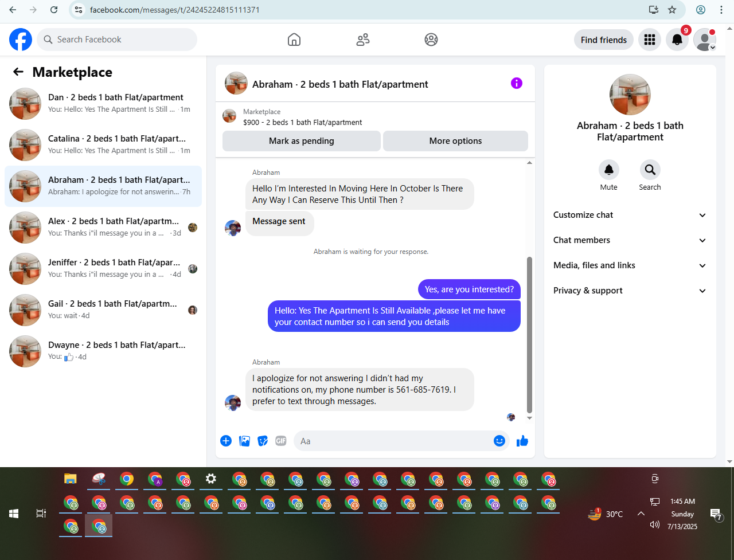
Task: Open Task View in the taskbar
Action: tap(41, 514)
